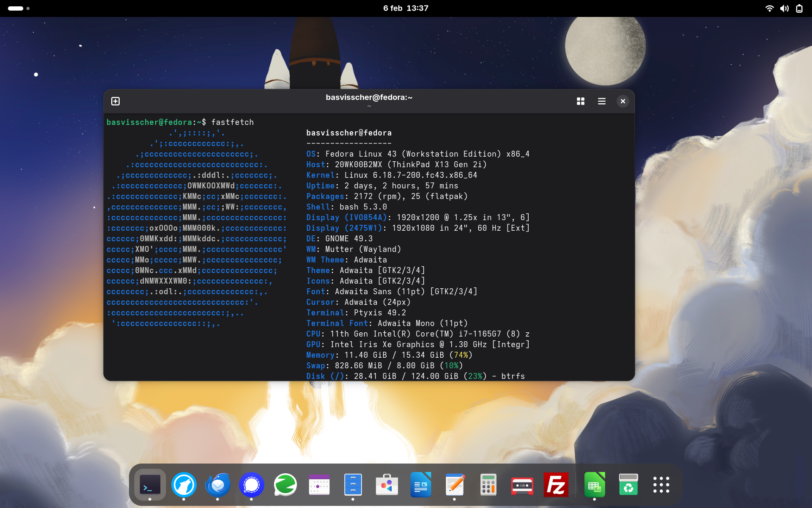Screen dimensions: 812x508
Task: Open system volume quick settings
Action: pos(784,8)
